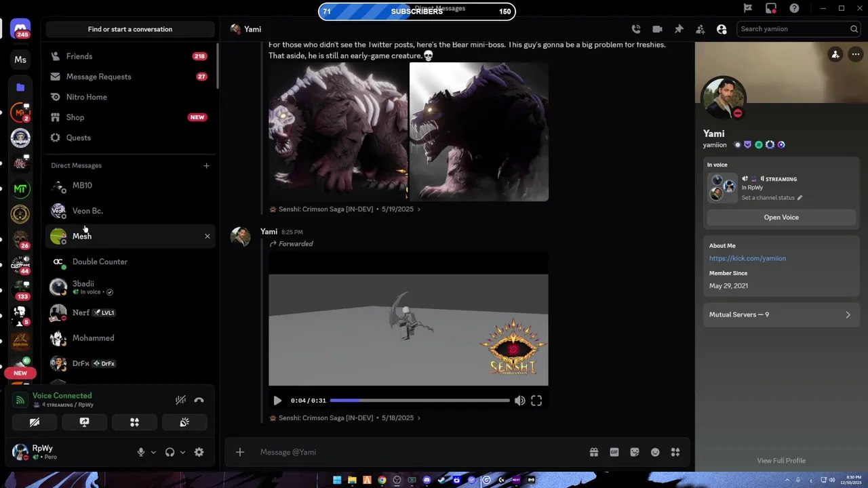Image resolution: width=868 pixels, height=488 pixels.
Task: Click Voice Connected status text
Action: pyautogui.click(x=62, y=396)
